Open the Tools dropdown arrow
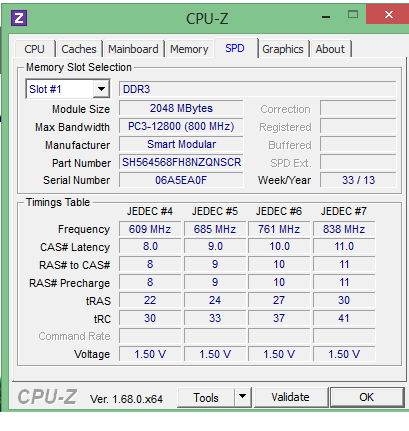 [242, 396]
